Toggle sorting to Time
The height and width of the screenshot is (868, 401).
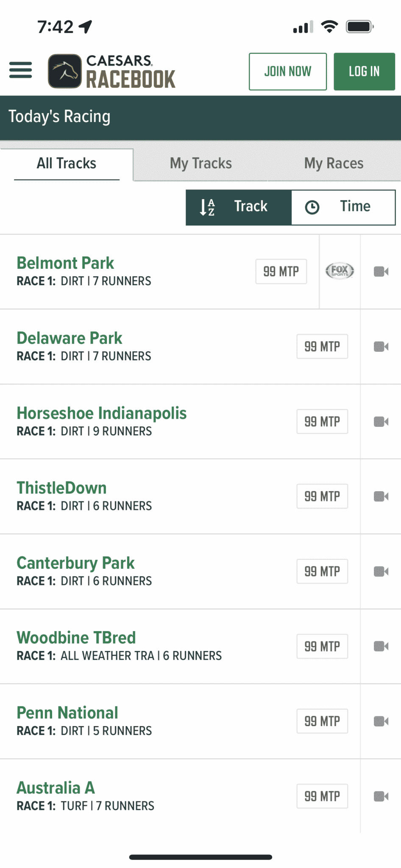(343, 207)
